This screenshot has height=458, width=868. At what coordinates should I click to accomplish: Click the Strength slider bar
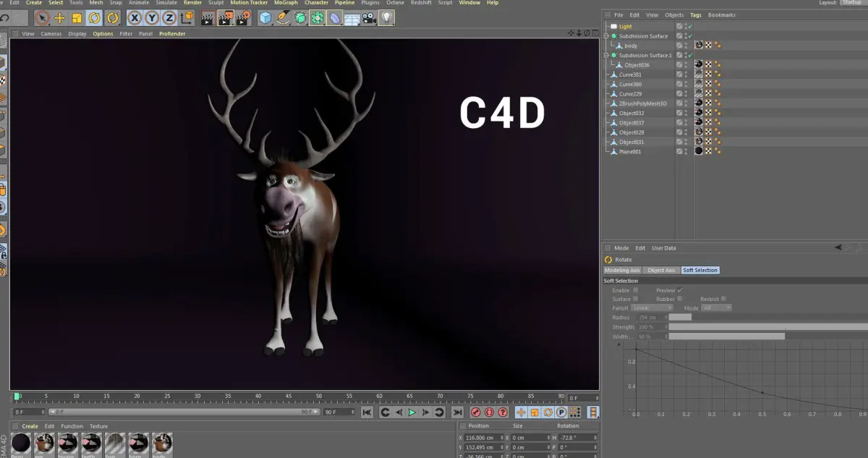[768, 327]
